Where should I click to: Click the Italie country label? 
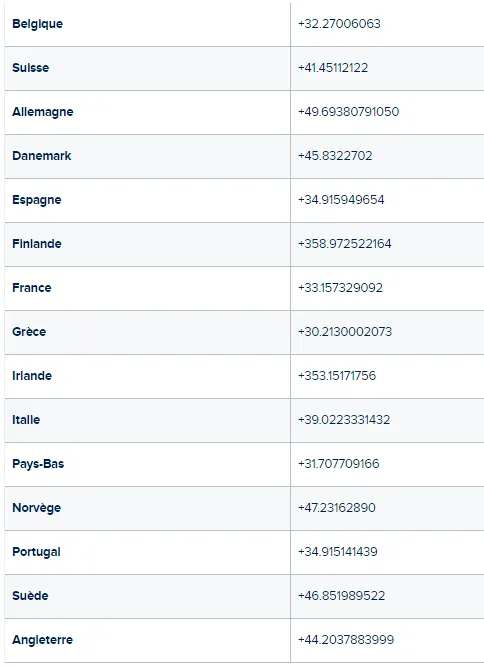26,420
